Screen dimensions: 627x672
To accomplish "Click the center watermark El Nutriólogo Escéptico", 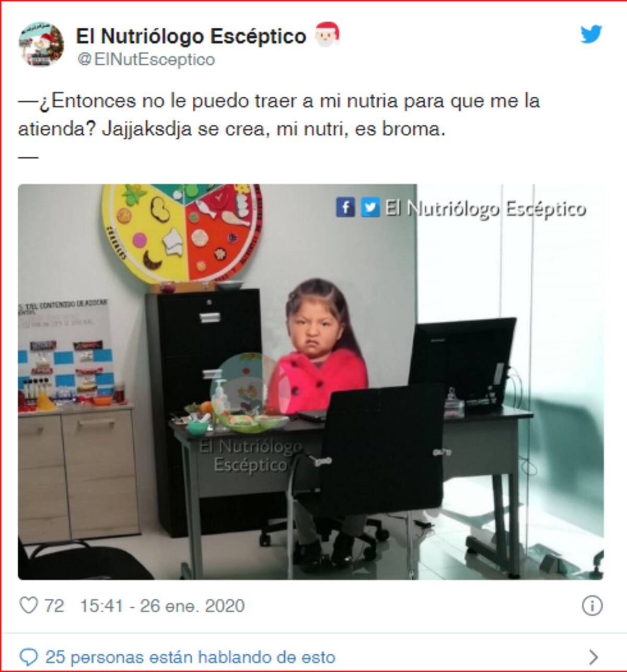I will click(250, 456).
